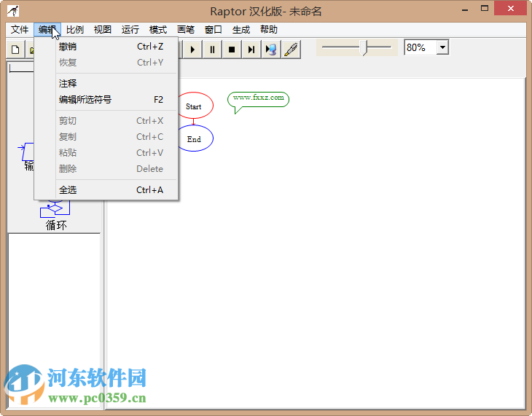Open the 80% zoom dropdown arrow

[x=442, y=47]
